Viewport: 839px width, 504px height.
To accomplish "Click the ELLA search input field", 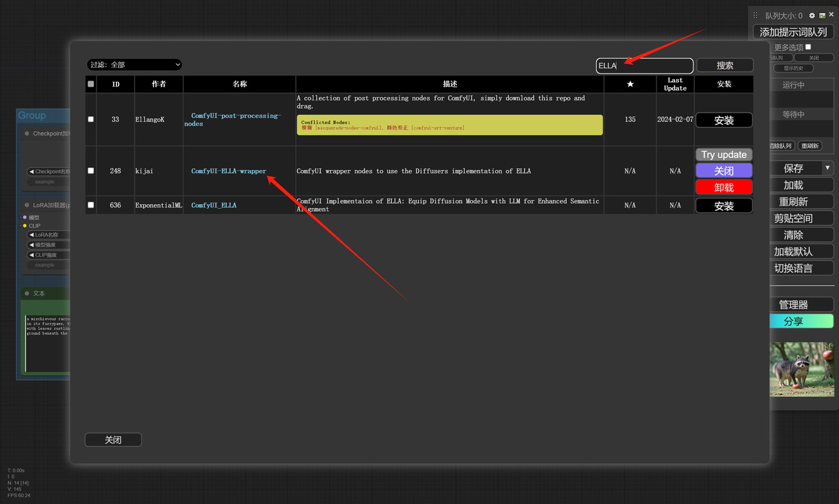I will pyautogui.click(x=644, y=66).
